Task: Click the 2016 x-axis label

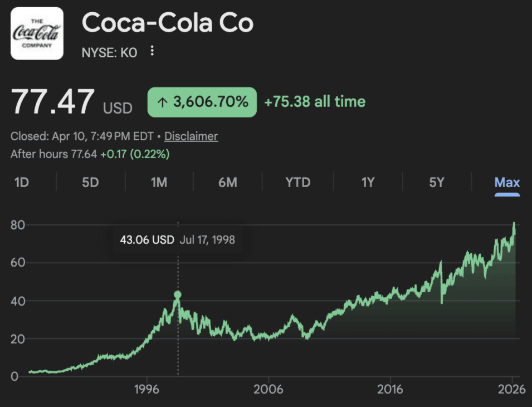Action: (x=391, y=389)
